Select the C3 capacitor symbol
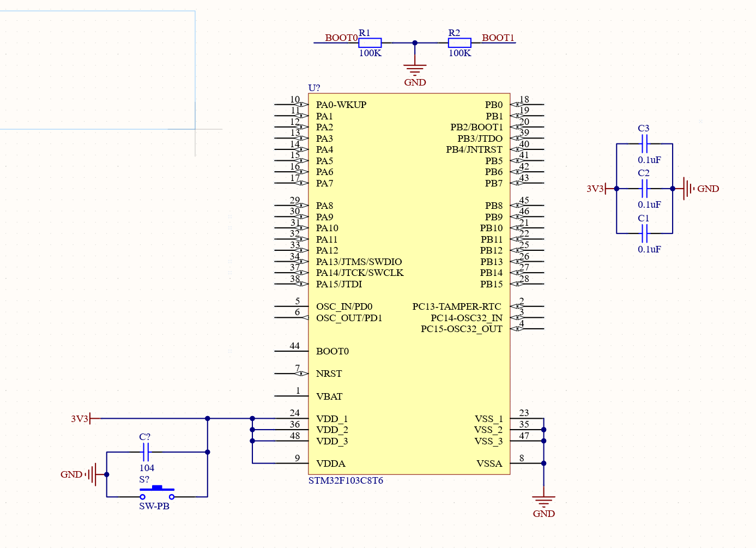The image size is (756, 548). 644,144
